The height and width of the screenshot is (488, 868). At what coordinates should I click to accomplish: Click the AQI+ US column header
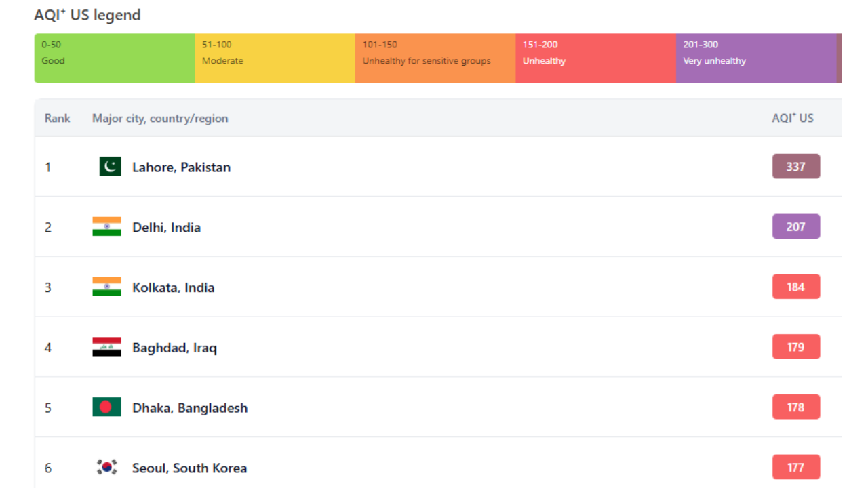click(x=793, y=118)
